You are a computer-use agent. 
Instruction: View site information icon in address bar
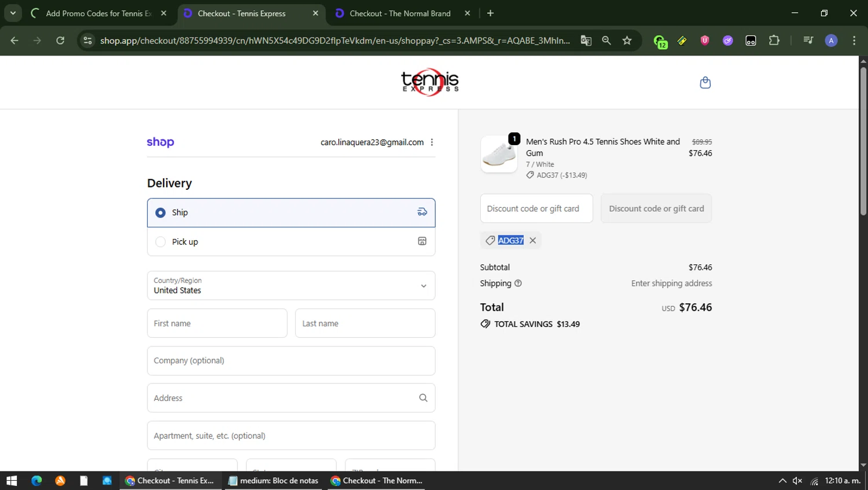[x=87, y=40]
